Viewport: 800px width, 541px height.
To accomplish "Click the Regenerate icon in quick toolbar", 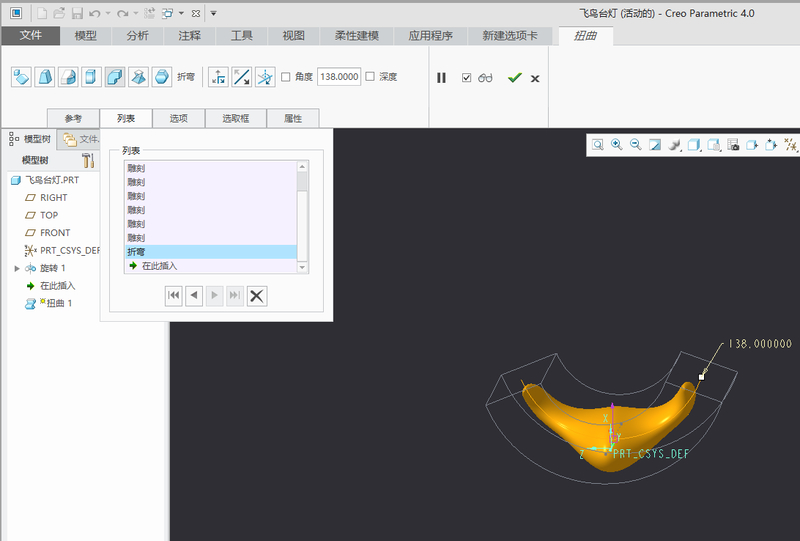I will tap(149, 13).
